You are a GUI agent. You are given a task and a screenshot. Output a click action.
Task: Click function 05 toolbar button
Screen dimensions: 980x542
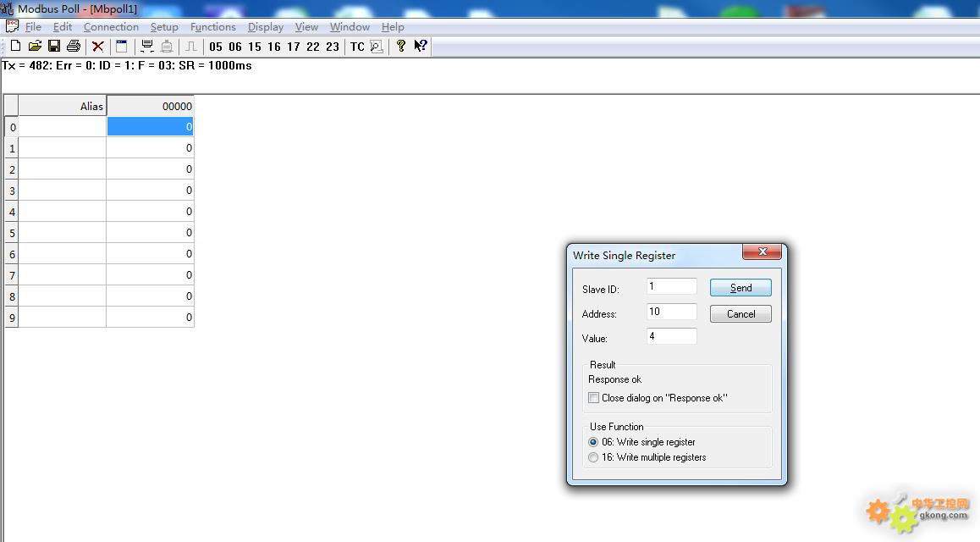(x=216, y=47)
